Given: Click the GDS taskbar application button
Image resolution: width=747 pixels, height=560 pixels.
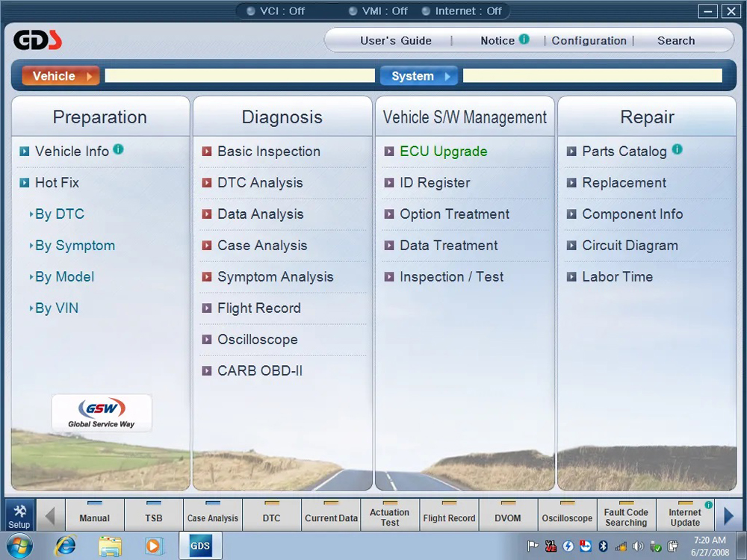Looking at the screenshot, I should point(200,546).
